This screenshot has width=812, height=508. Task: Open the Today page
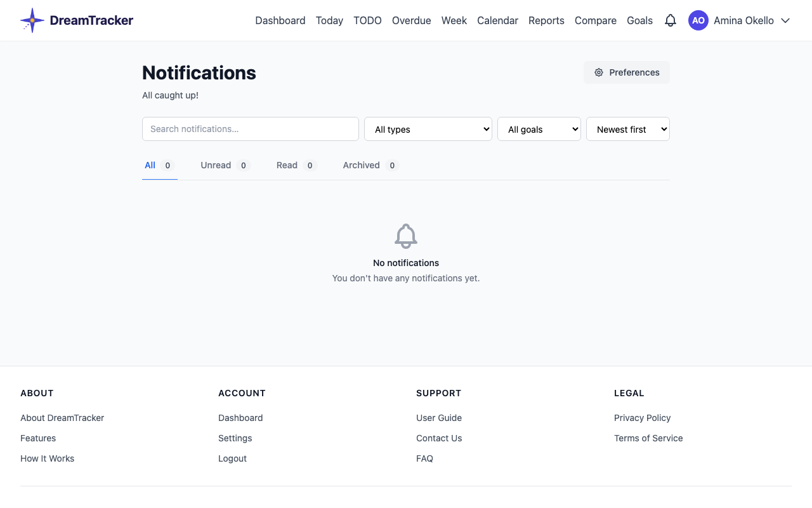point(329,20)
